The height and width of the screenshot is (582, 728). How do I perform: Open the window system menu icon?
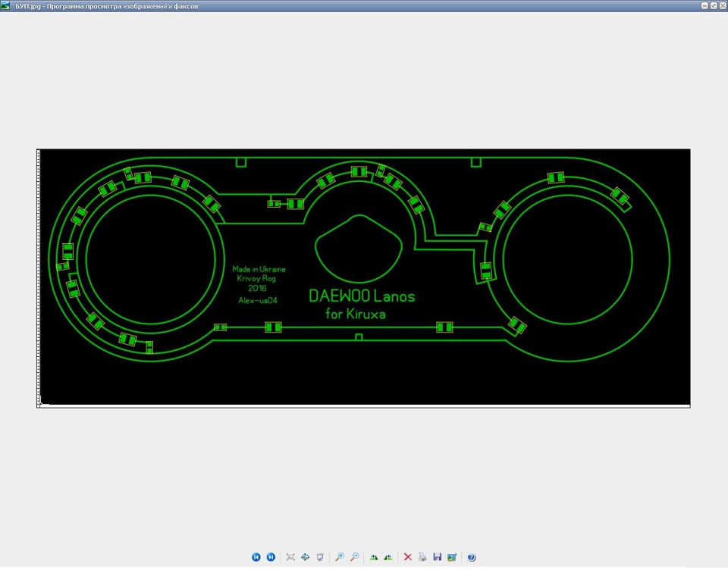pyautogui.click(x=5, y=5)
